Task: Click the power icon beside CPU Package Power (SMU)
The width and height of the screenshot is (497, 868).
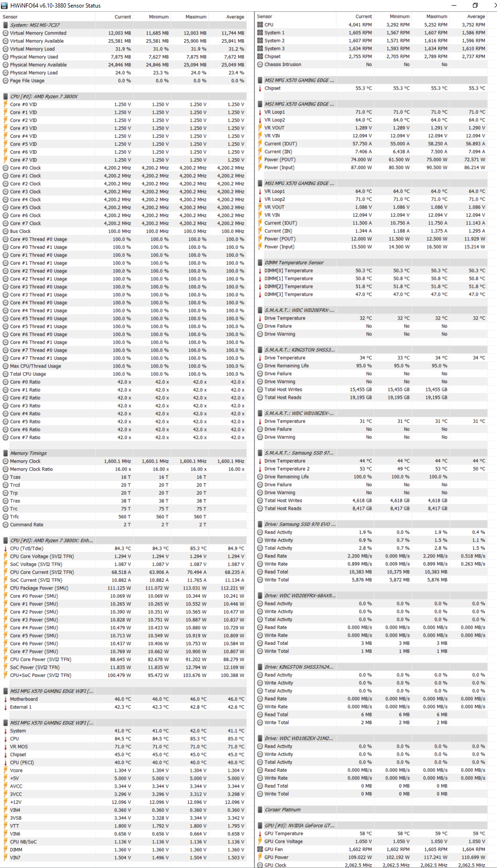Action: 6,588
